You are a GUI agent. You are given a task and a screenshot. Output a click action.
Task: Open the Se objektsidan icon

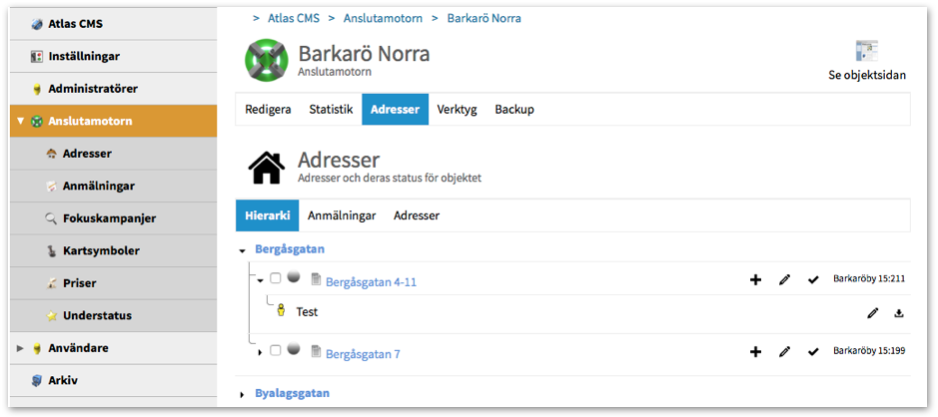click(x=866, y=53)
